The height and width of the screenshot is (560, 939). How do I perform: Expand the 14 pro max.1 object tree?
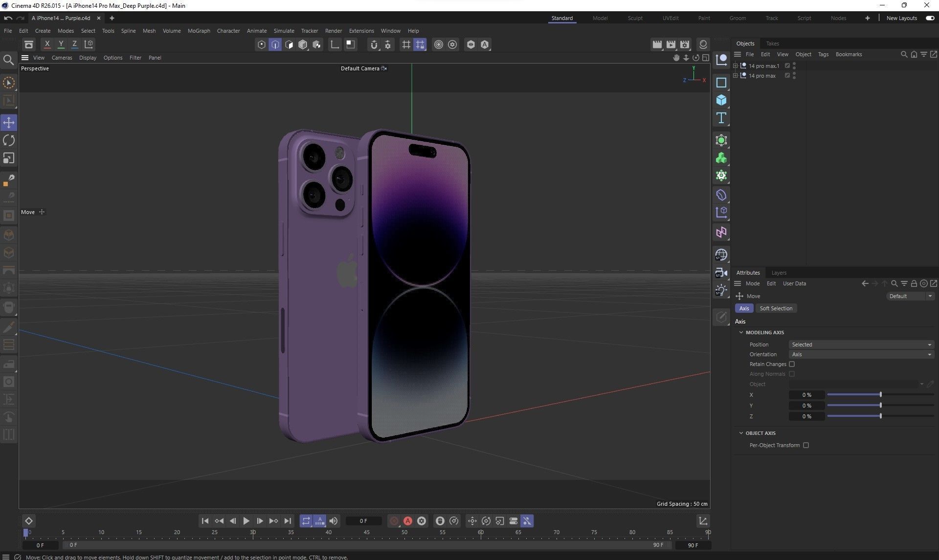[735, 65]
